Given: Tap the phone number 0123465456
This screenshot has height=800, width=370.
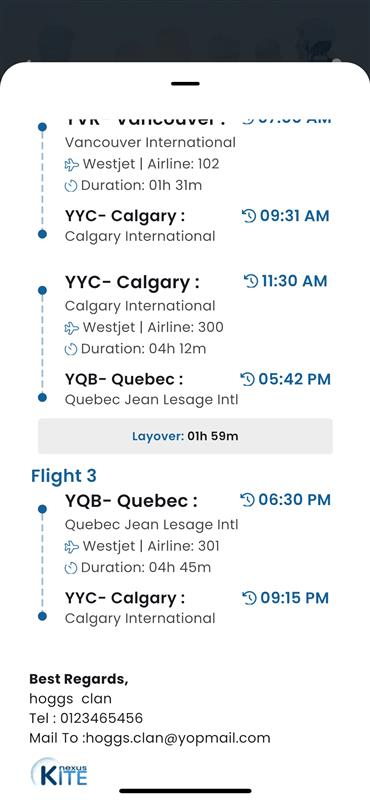Looking at the screenshot, I should click(102, 718).
